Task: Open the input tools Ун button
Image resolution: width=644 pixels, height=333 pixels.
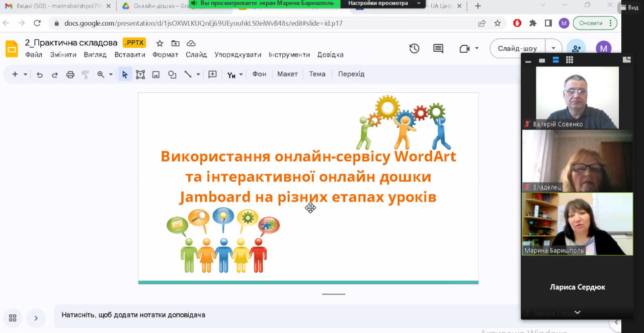Action: (231, 75)
